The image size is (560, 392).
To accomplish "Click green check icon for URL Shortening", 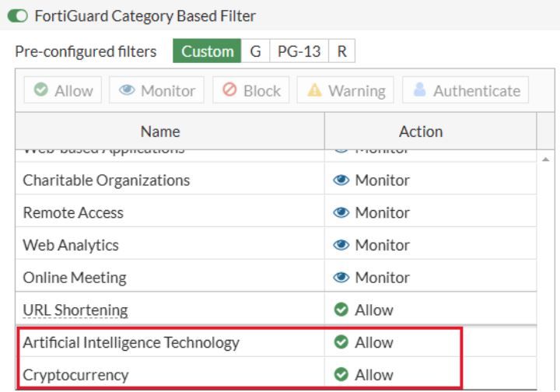I will point(341,310).
